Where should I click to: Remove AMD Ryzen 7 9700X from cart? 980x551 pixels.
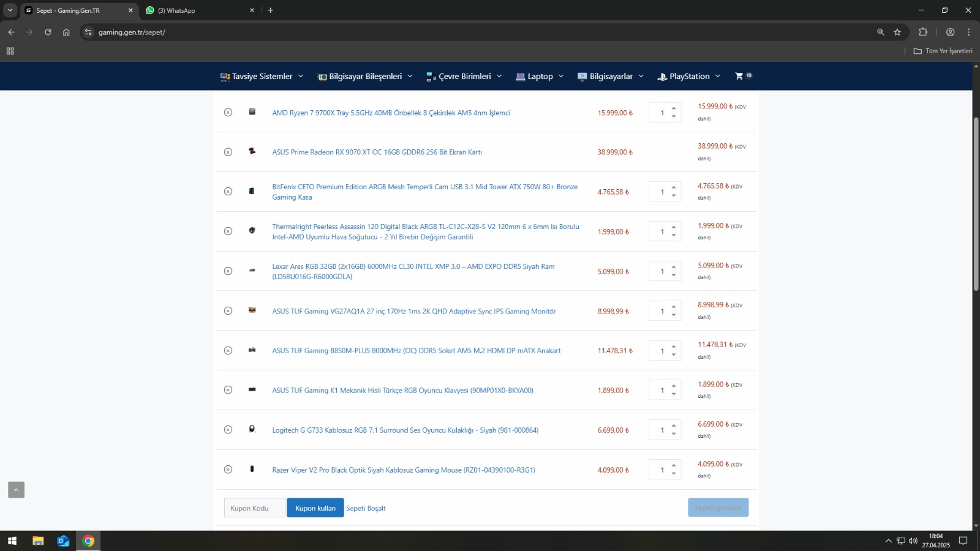228,113
